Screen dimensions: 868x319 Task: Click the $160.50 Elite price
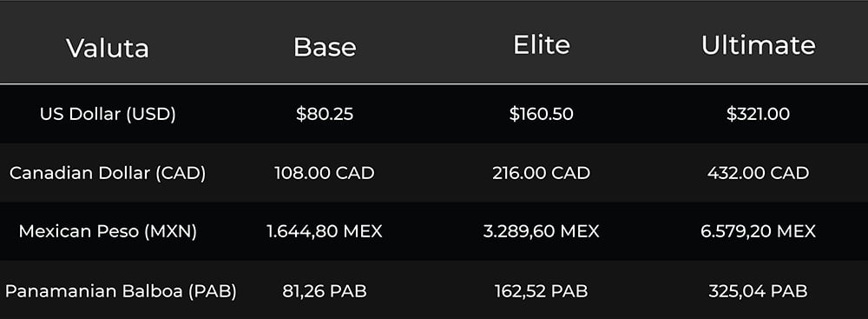tap(542, 114)
